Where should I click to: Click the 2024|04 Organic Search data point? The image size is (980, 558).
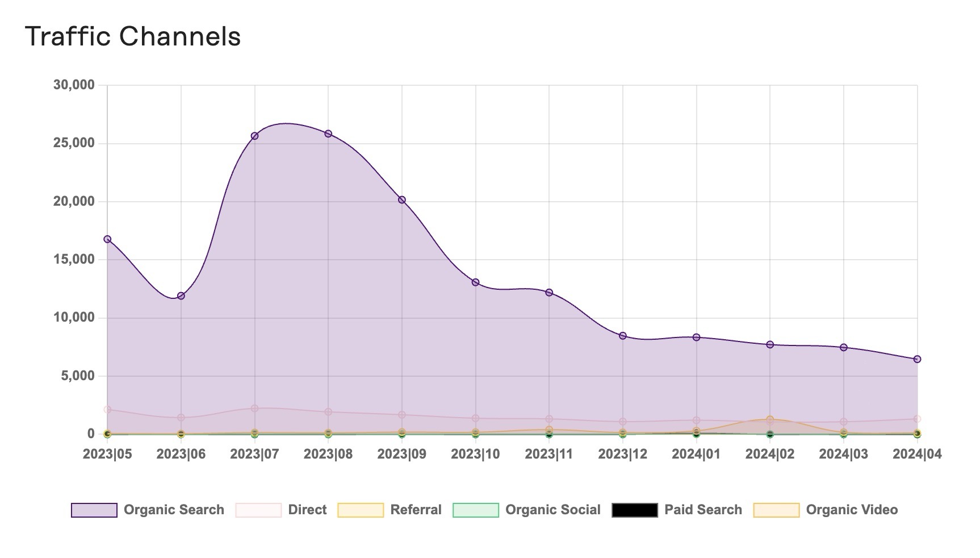[x=917, y=359]
